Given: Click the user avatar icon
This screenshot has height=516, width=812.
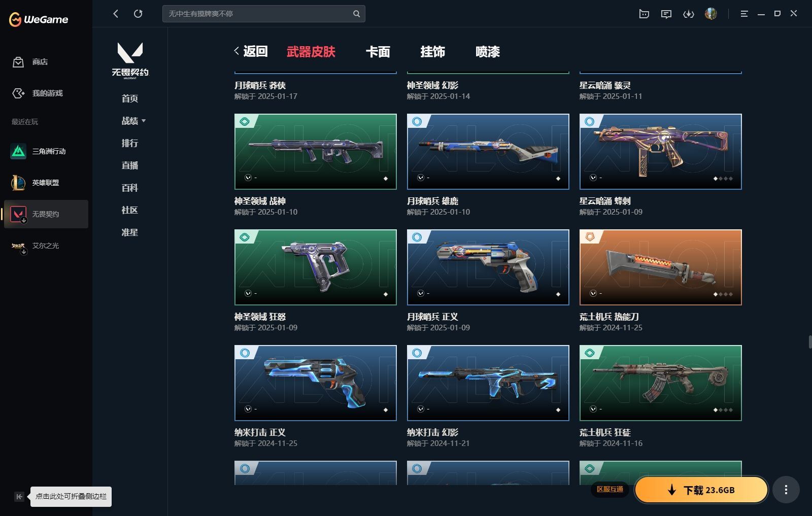Looking at the screenshot, I should tap(711, 14).
